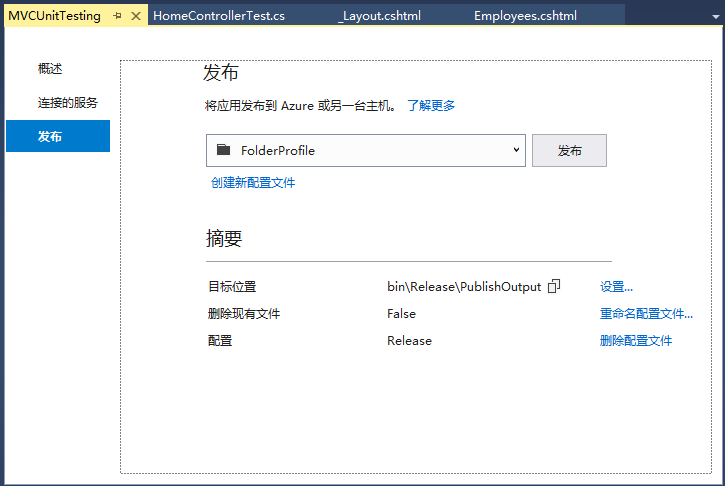Select the Employees.cshtml tab
Viewport: 725px width, 486px height.
(x=523, y=16)
